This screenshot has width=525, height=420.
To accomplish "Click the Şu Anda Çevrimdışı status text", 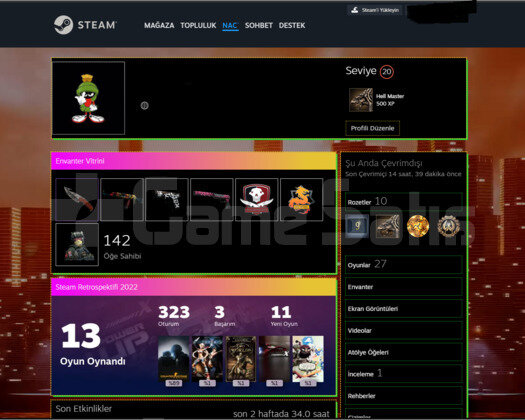I will (384, 163).
